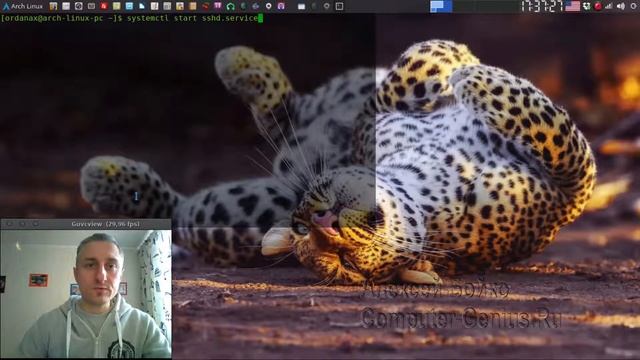The image size is (640, 360).
Task: Open the clock showing 17:37:27
Action: [x=542, y=6]
